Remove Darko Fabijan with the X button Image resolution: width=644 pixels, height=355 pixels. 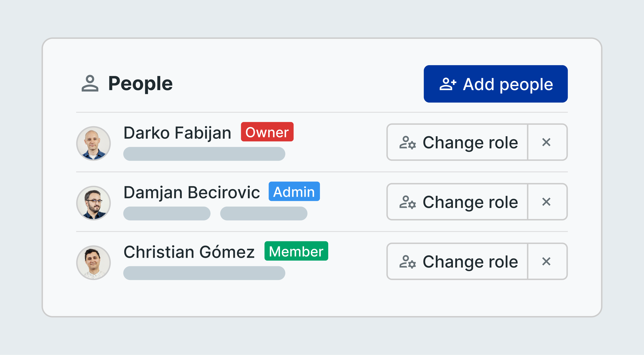[x=547, y=142]
